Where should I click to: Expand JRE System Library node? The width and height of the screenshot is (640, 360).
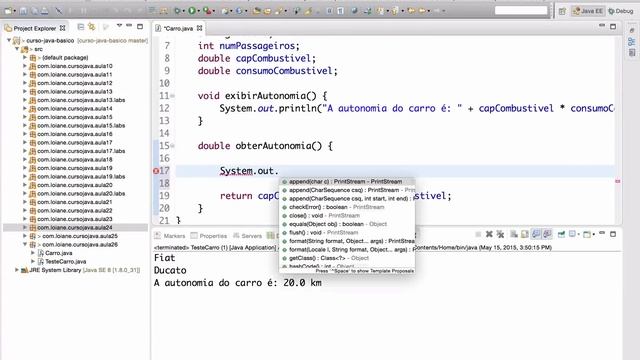[17, 270]
